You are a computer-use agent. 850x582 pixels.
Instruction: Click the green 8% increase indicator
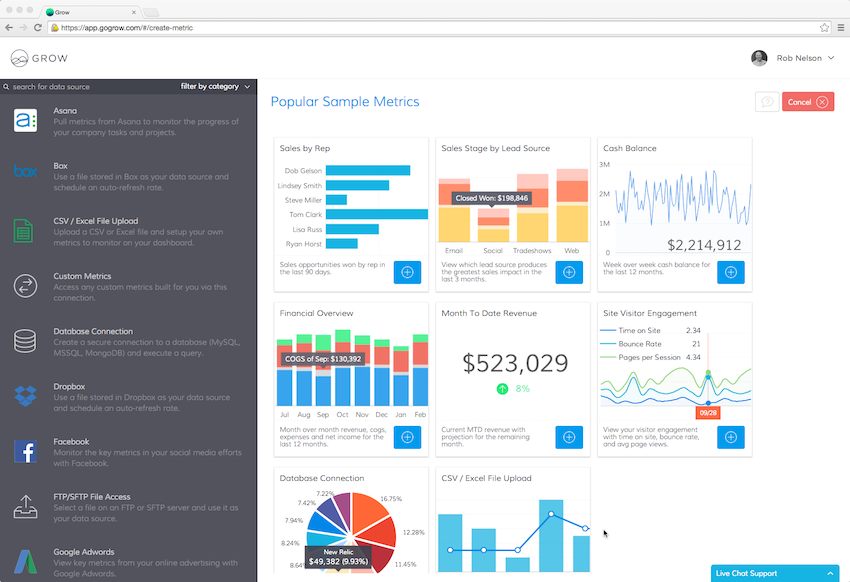(513, 389)
